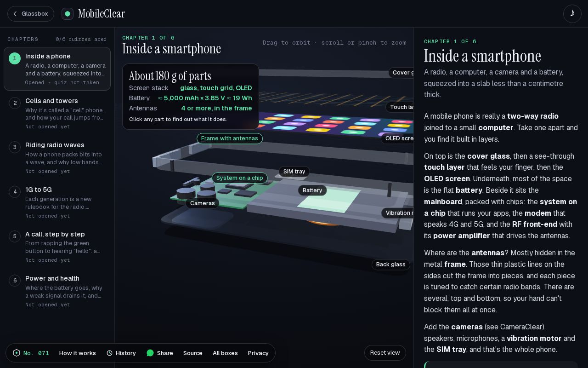Viewport: 588px width, 368px height.
Task: Open chapter 5 A call, step by step
Action: [57, 247]
